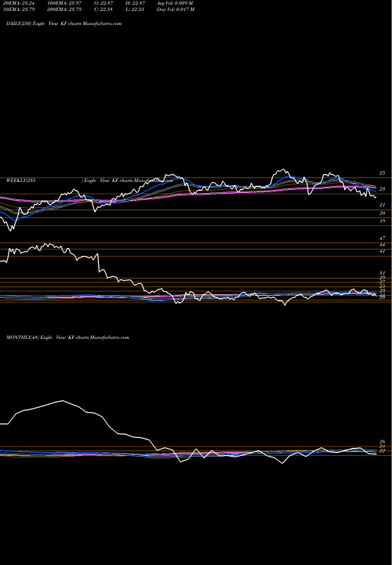Click price axis label 47 on weekly chart

click(x=383, y=239)
